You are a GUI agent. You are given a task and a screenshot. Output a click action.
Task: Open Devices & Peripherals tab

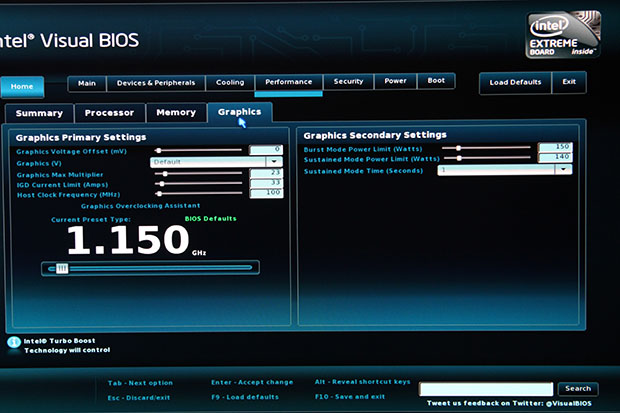156,83
